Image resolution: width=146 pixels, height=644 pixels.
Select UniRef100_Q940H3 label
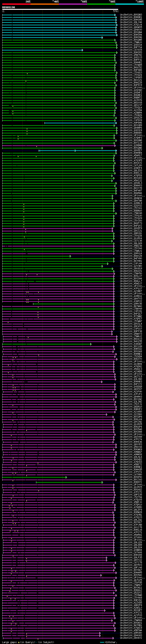click(131, 635)
